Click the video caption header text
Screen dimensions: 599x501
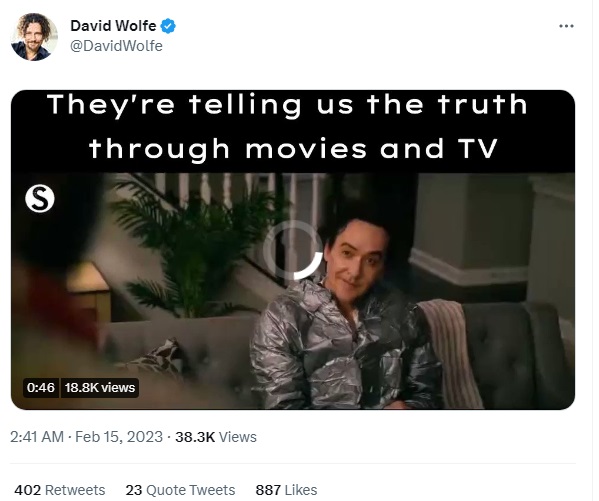(x=288, y=126)
